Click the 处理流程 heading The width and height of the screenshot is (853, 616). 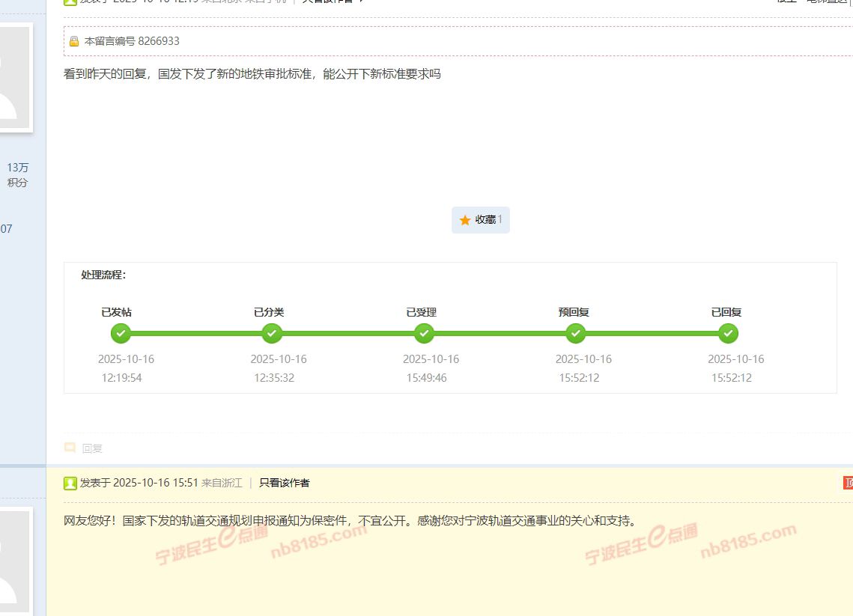[103, 275]
